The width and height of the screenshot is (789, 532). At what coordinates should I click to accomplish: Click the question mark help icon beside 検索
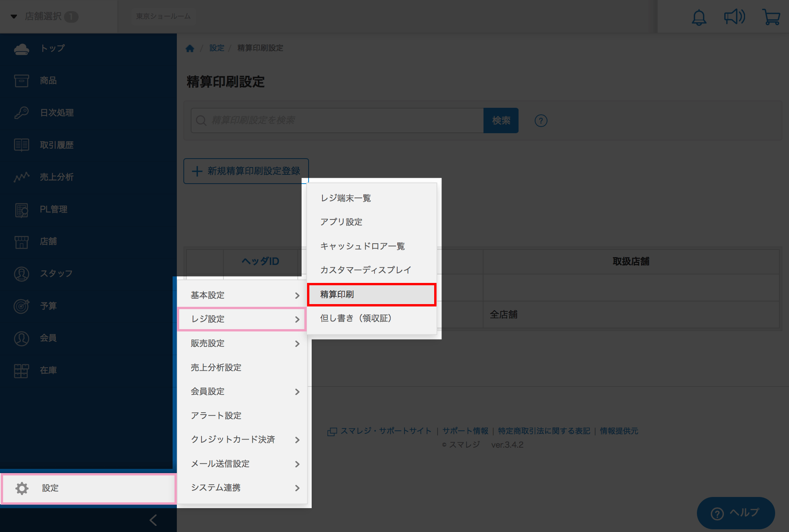click(x=541, y=121)
